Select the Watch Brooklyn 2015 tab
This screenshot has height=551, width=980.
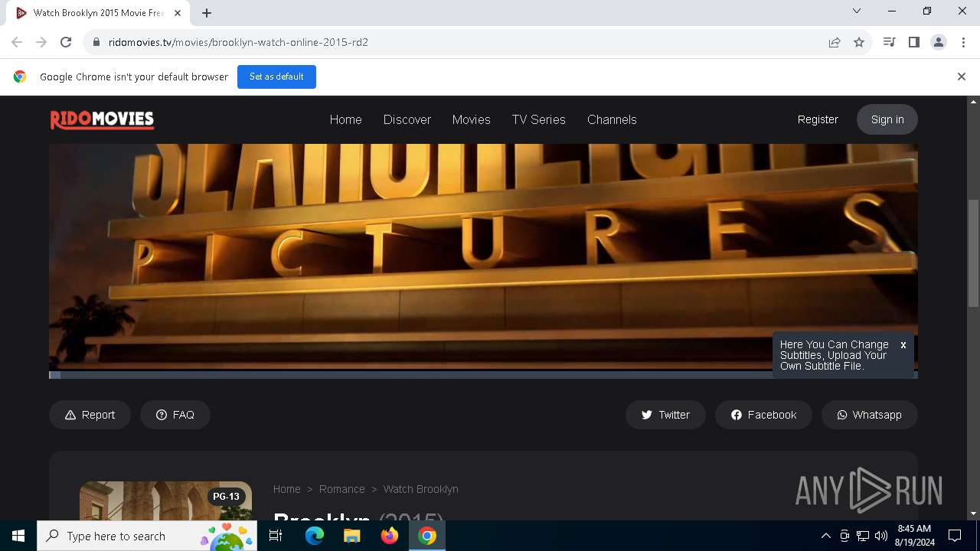click(98, 13)
